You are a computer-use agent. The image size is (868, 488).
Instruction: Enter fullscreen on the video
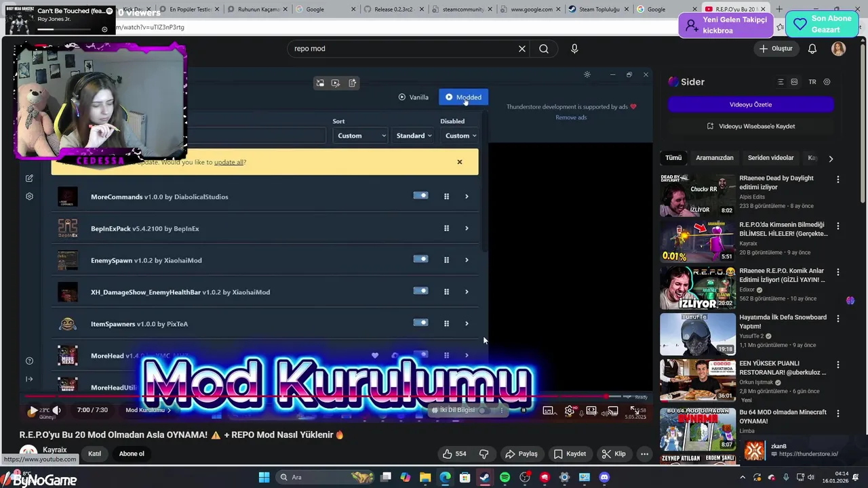point(635,411)
